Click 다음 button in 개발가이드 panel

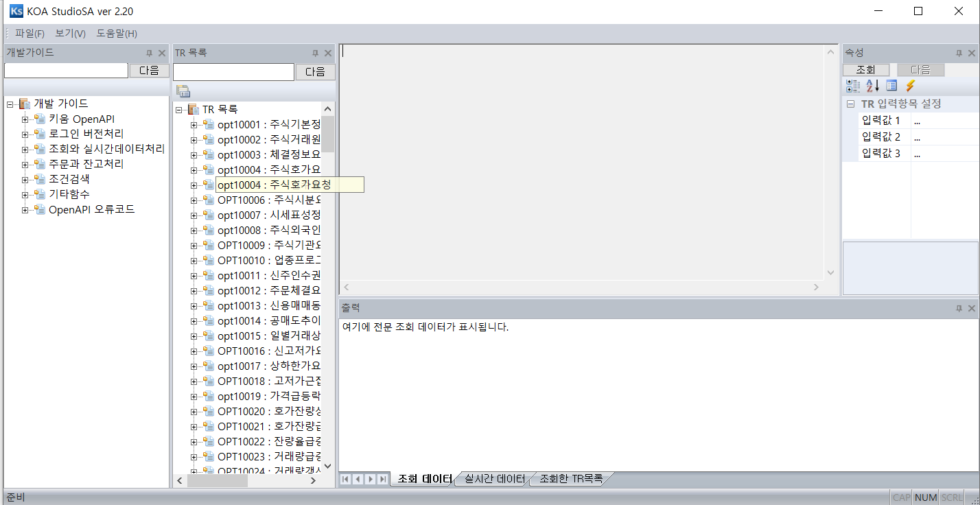(x=149, y=70)
